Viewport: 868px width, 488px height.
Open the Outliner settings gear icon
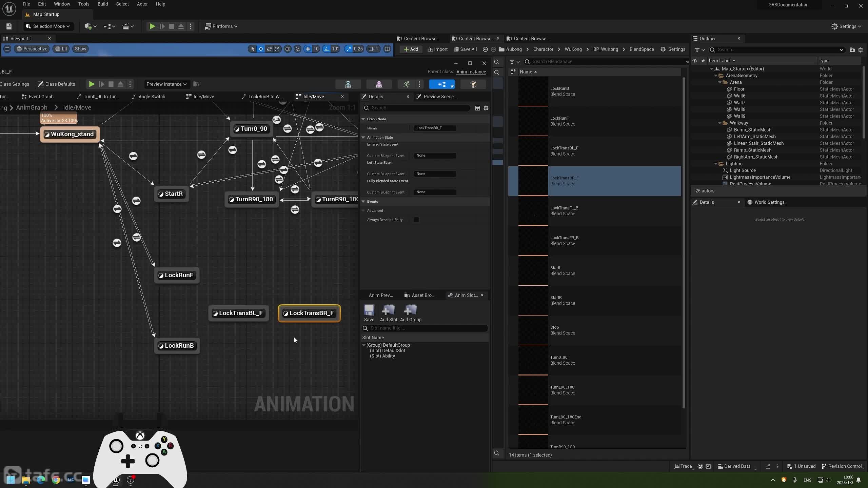(861, 50)
